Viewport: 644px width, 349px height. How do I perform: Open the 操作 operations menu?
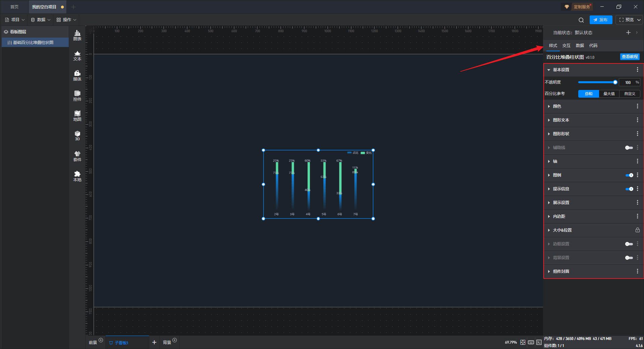tap(66, 20)
